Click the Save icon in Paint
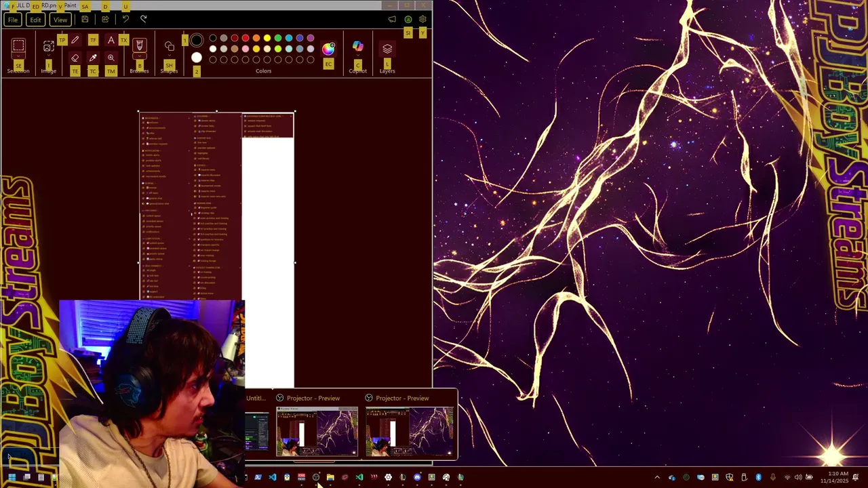This screenshot has height=488, width=868. click(85, 19)
